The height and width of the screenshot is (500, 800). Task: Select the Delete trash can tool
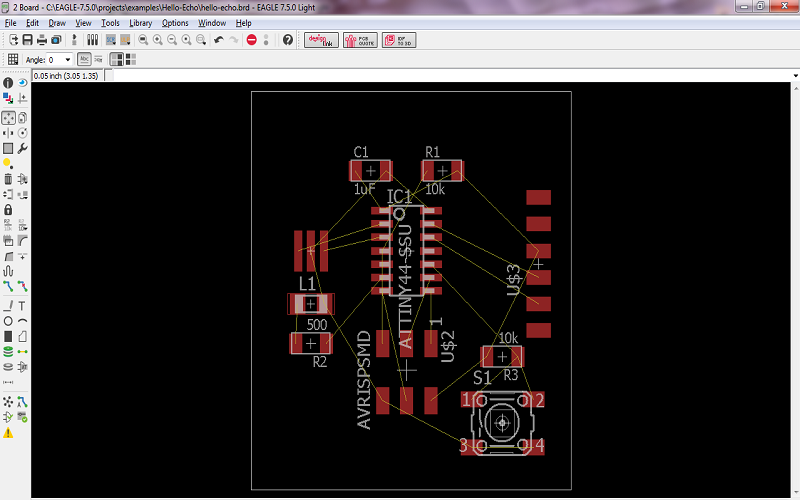(x=8, y=179)
